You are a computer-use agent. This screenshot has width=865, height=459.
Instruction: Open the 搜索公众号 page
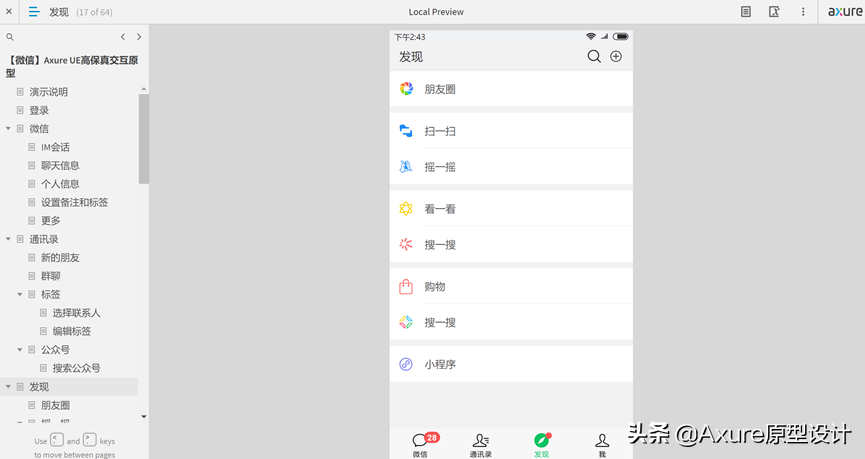pos(77,368)
